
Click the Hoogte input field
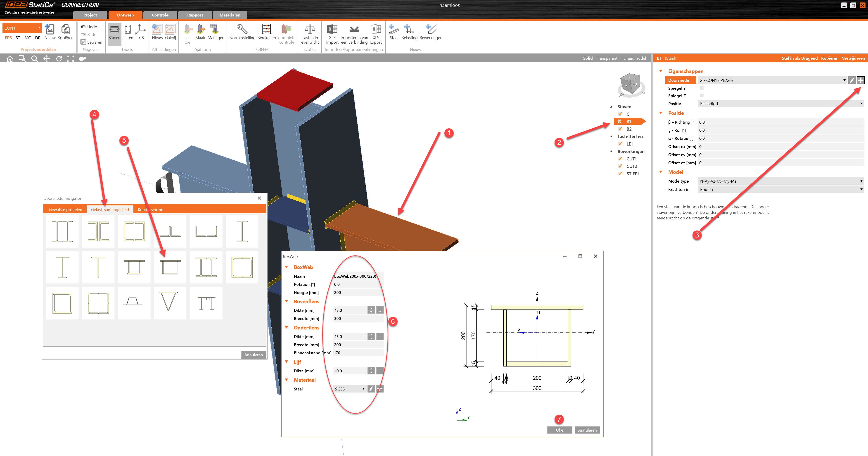coord(357,293)
